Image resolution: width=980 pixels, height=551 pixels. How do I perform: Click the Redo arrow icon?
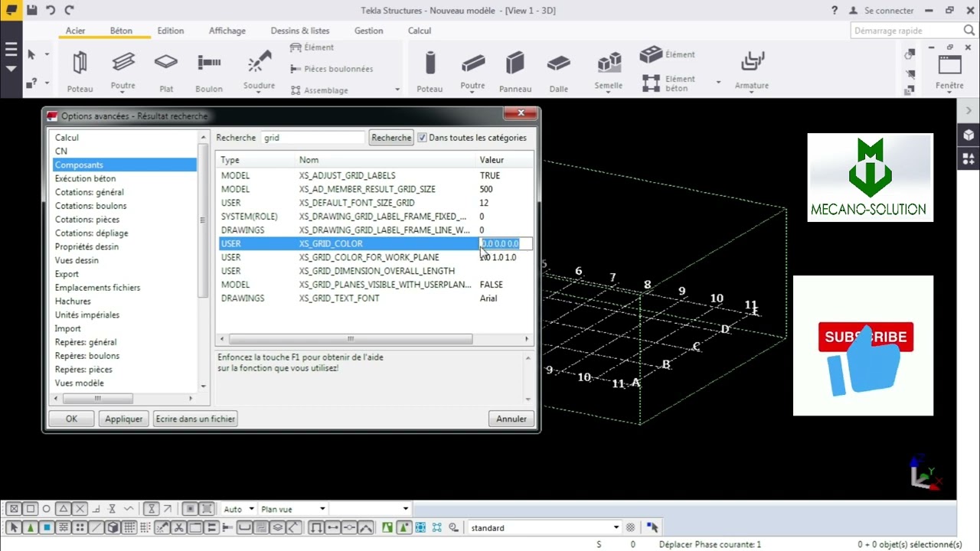69,10
